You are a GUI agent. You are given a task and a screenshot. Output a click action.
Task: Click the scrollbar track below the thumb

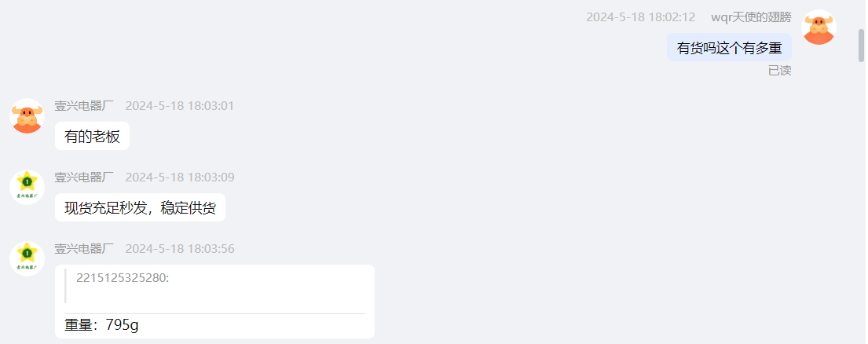pos(861,203)
